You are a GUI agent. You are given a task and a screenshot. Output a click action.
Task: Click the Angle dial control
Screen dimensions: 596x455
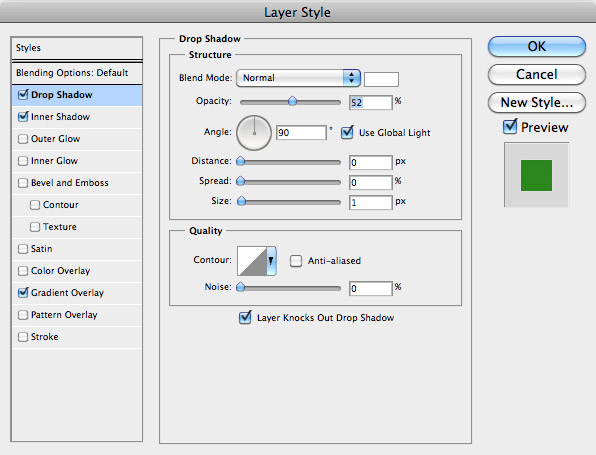pyautogui.click(x=254, y=133)
